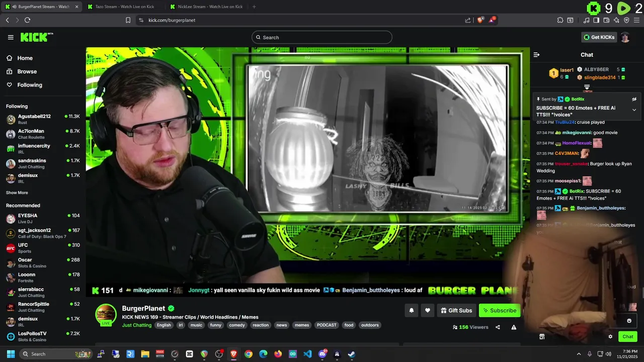Open UFC recommended channel
Viewport: 644px width, 362px height.
43,248
